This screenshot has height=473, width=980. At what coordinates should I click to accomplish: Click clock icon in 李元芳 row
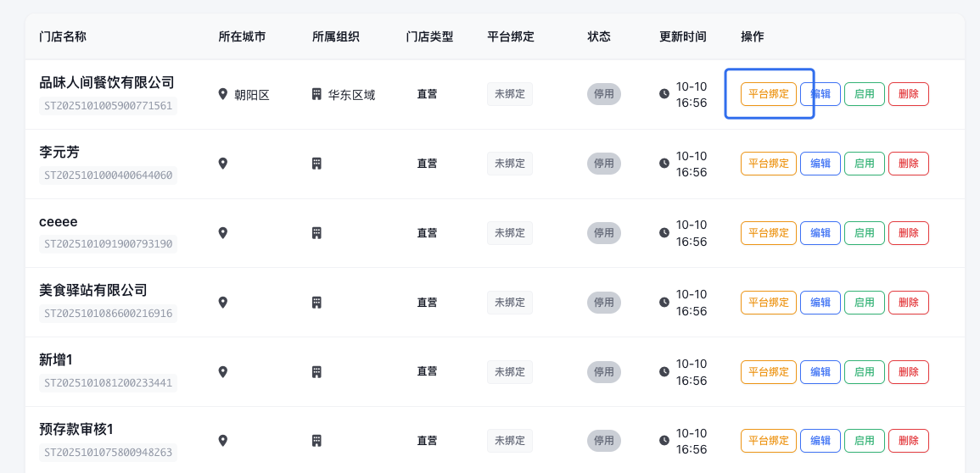pos(664,164)
